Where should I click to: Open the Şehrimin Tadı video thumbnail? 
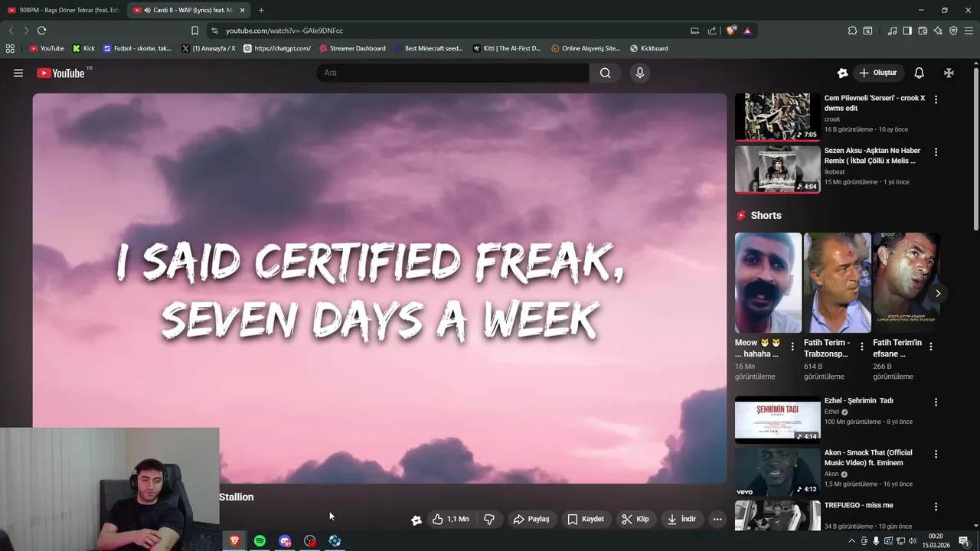(777, 419)
